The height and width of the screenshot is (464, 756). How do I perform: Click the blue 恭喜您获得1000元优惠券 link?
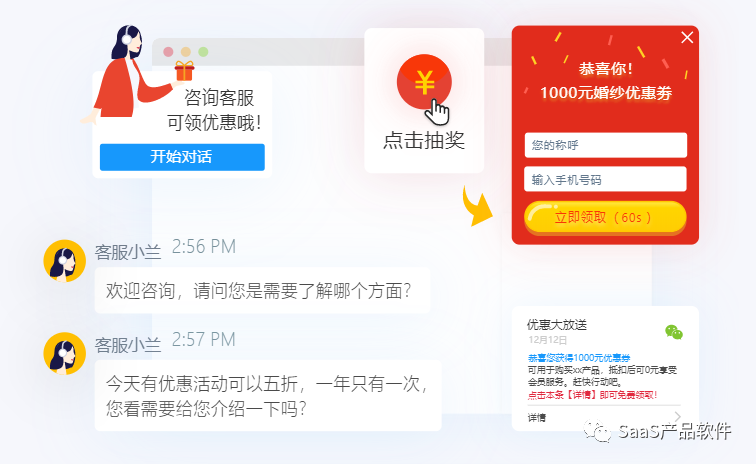(x=579, y=358)
